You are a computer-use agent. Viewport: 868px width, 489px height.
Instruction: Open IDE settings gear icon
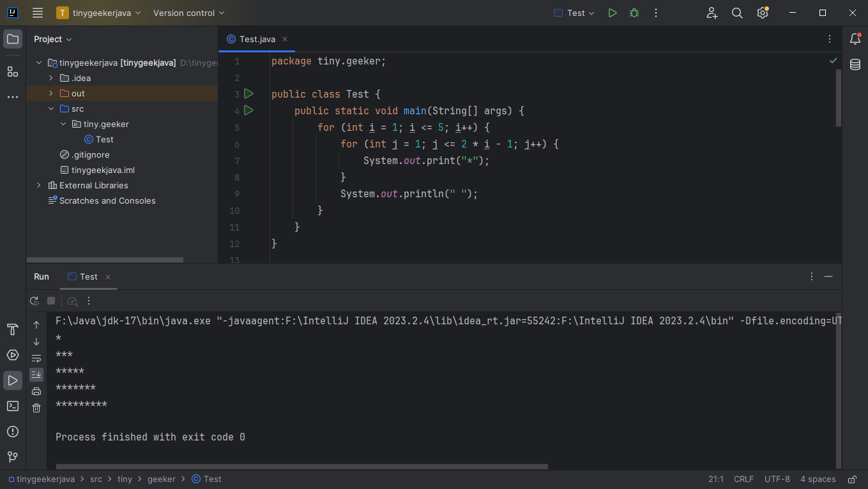pyautogui.click(x=763, y=13)
